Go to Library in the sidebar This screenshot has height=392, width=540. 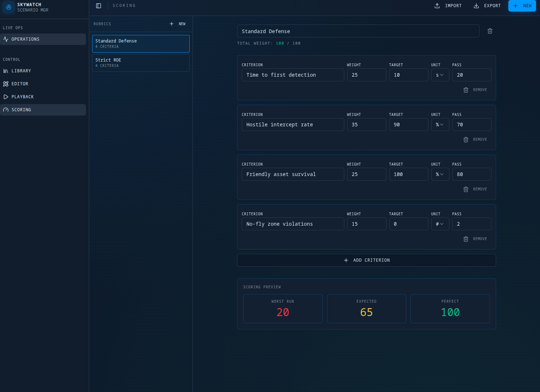click(x=43, y=71)
